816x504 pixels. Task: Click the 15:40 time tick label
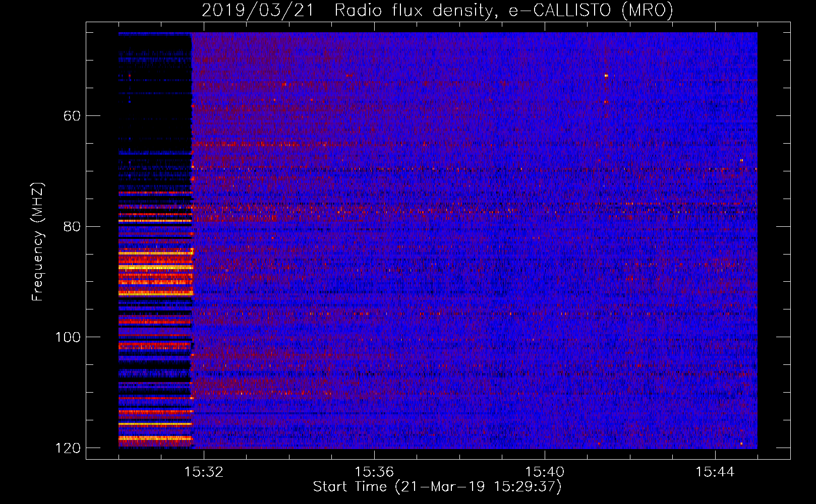coord(545,472)
